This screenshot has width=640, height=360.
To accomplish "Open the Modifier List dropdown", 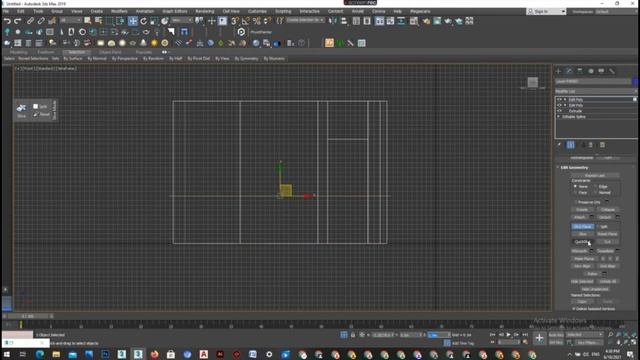I will (596, 91).
